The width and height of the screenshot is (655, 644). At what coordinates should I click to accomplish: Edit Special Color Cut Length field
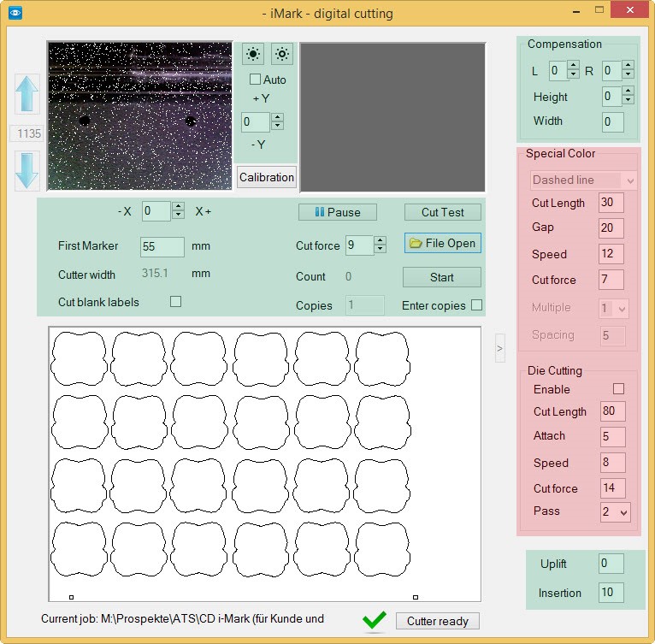coord(611,203)
